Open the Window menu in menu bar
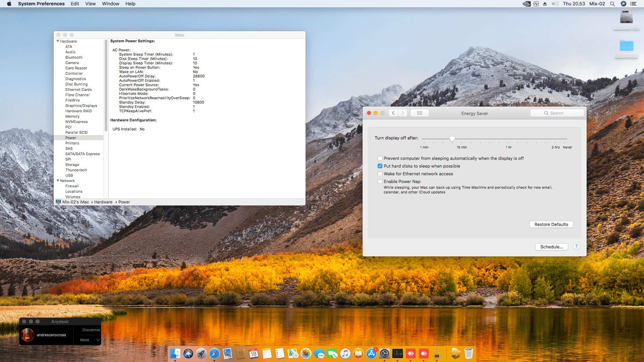The image size is (644, 362). (110, 4)
